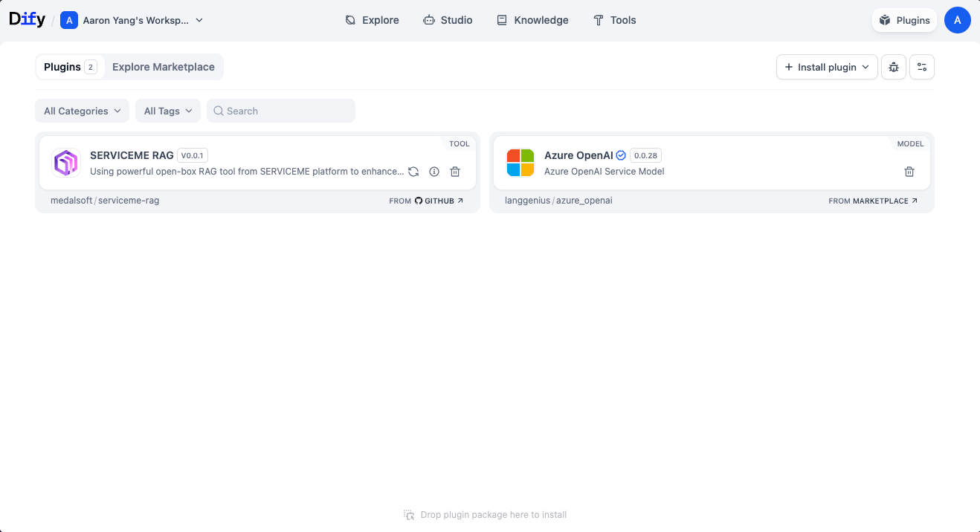Click the Azure OpenAI verified badge
The image size is (980, 532).
pos(621,155)
